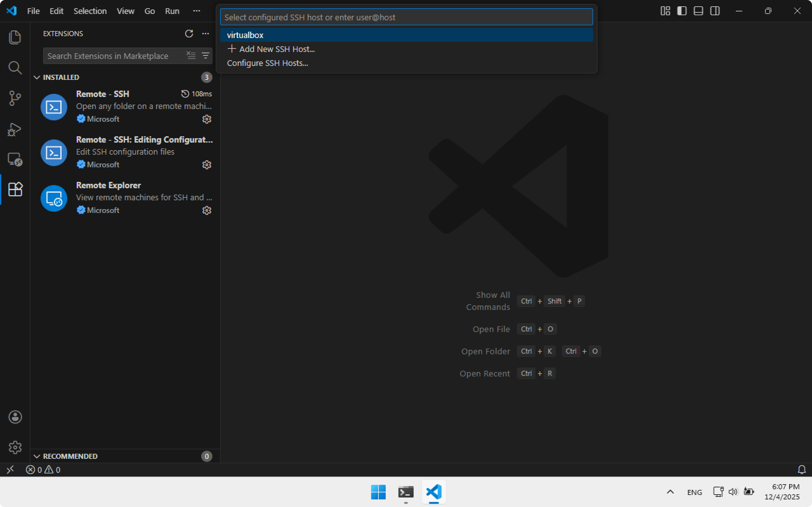Toggle the bottom panel layout button
Screen dimensions: 812x507
click(698, 11)
